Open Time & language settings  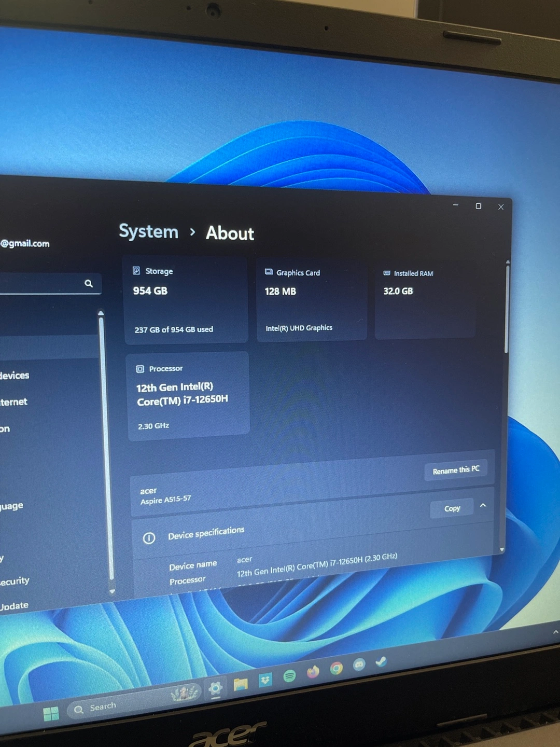11,506
